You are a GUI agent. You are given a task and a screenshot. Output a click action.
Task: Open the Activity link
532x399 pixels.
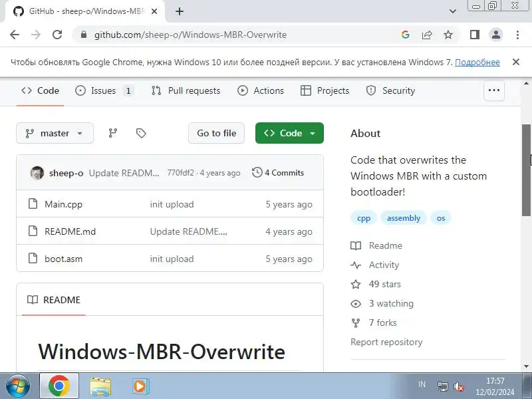point(375,265)
